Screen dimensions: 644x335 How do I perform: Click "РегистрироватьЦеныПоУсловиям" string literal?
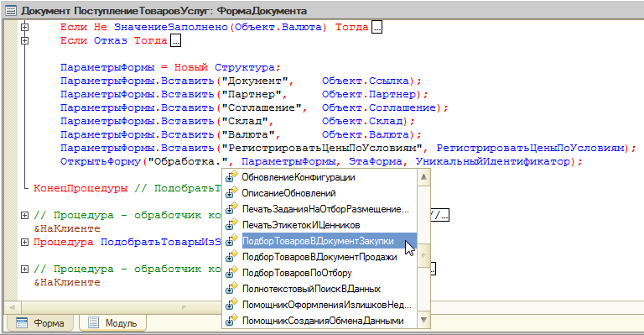[x=322, y=148]
